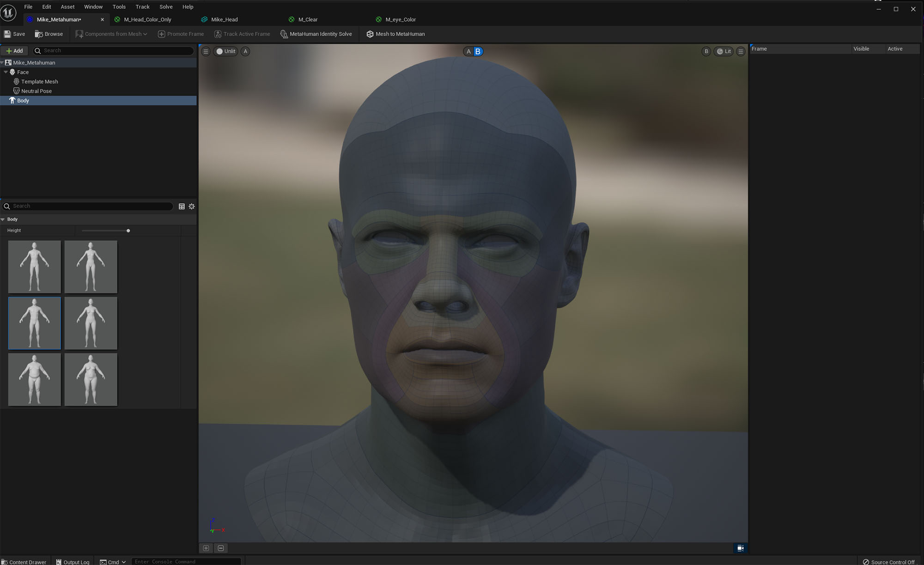
Task: Open the Solve menu
Action: coord(166,6)
